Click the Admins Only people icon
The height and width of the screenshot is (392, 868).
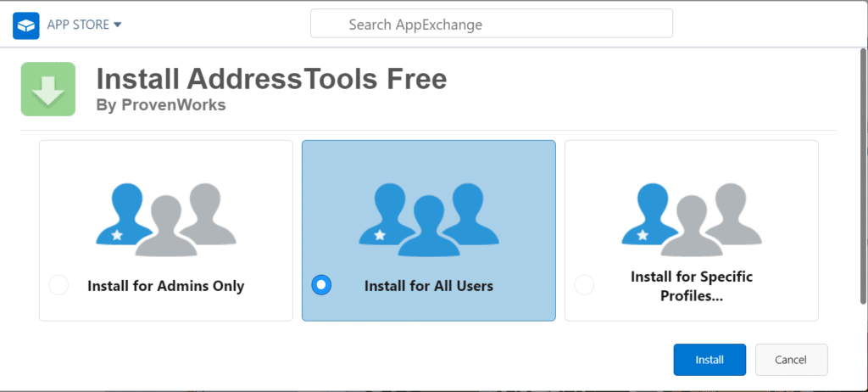click(165, 218)
